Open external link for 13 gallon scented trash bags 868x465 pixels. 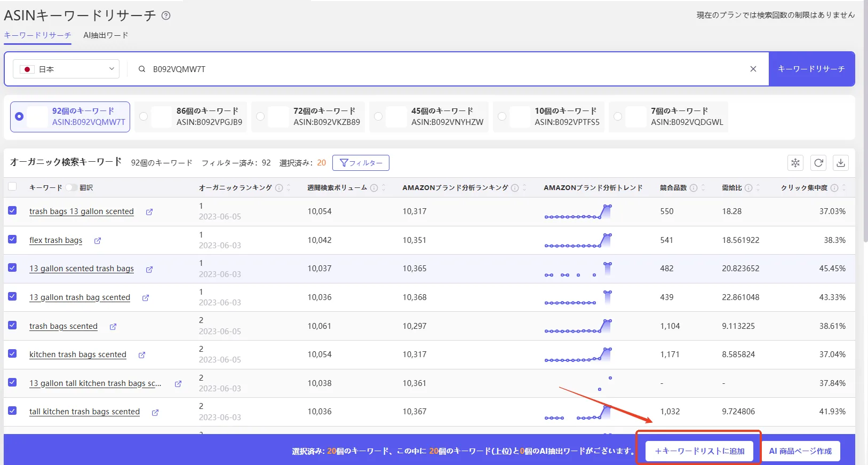coord(149,269)
